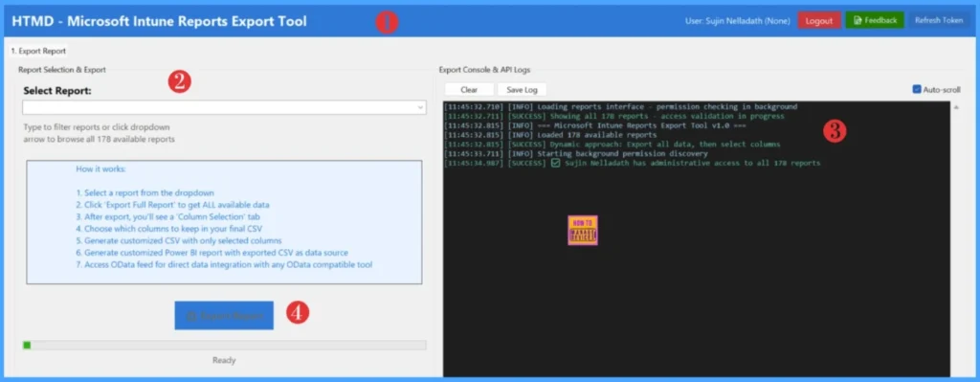Viewport: 980px width, 382px height.
Task: Clear the export console log
Action: (469, 90)
